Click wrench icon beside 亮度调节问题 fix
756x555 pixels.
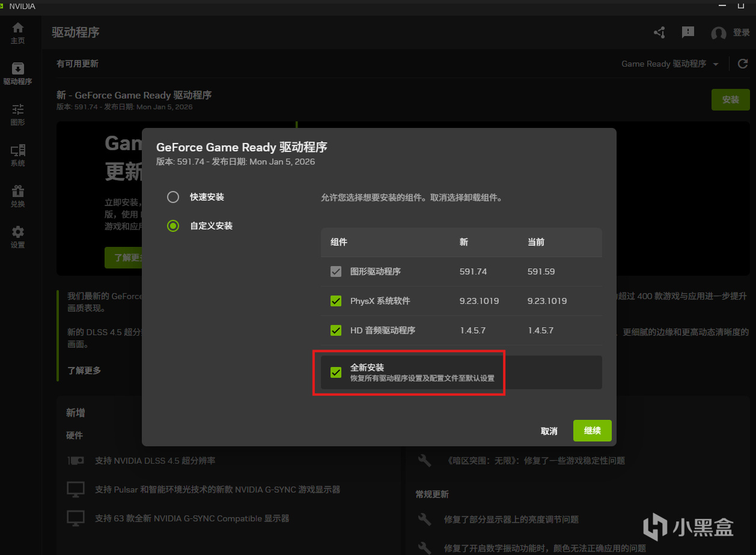(424, 519)
